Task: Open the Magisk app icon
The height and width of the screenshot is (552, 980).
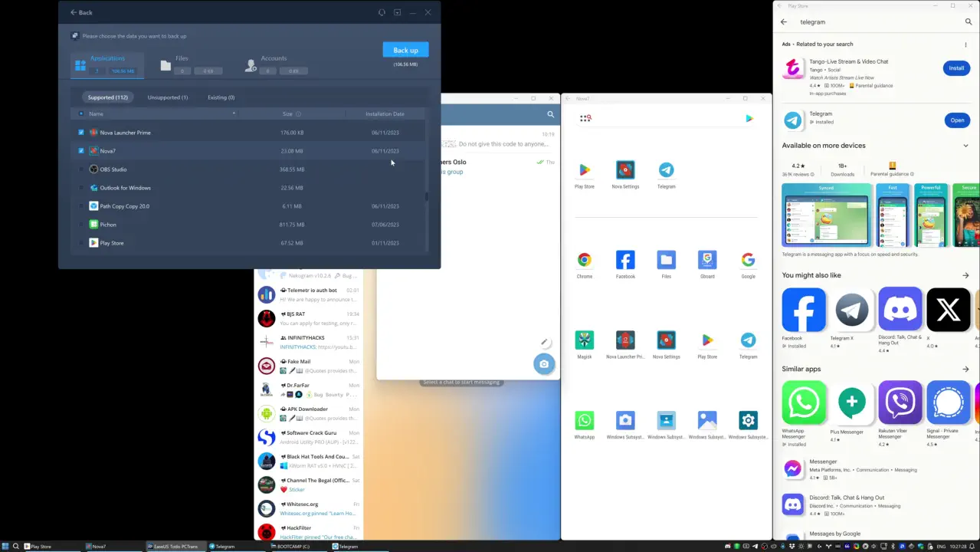Action: [x=585, y=340]
